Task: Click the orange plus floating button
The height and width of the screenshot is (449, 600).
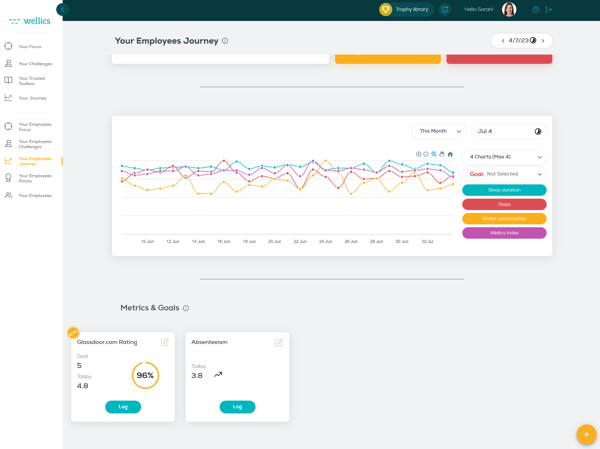Action: point(586,434)
